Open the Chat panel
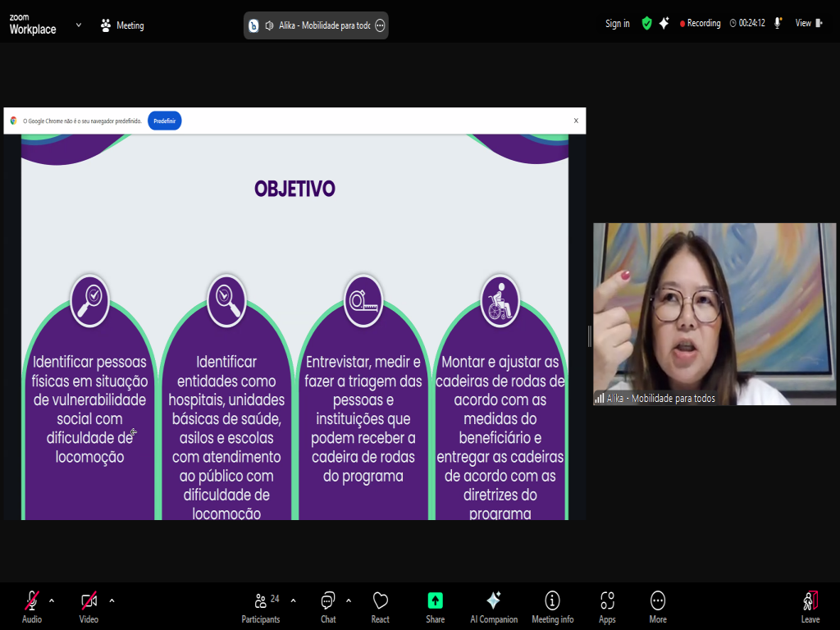Viewport: 840px width, 630px height. click(x=328, y=606)
